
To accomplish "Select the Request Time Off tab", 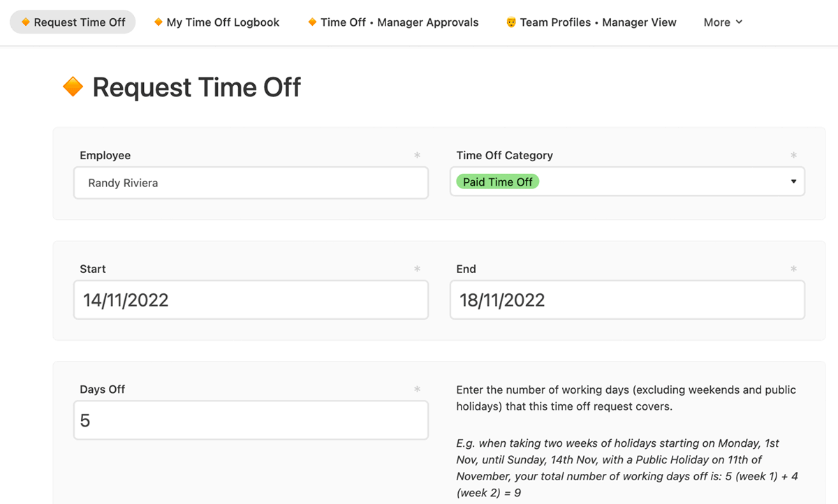I will [79, 22].
